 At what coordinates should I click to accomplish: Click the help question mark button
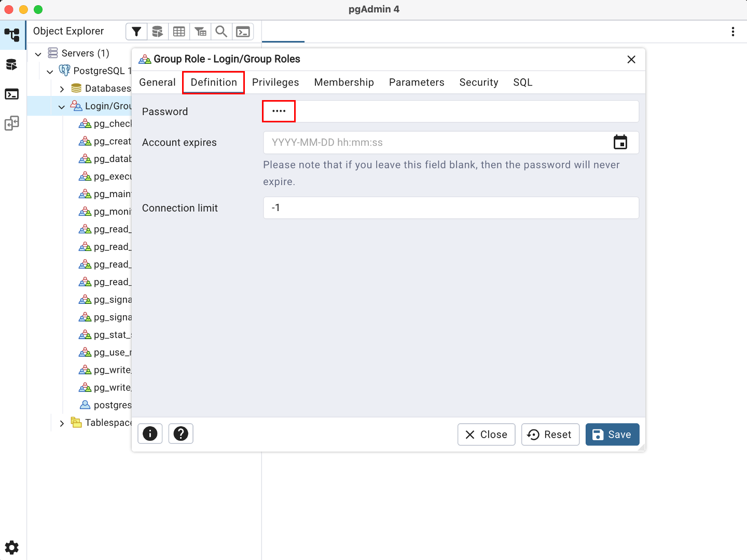[181, 433]
